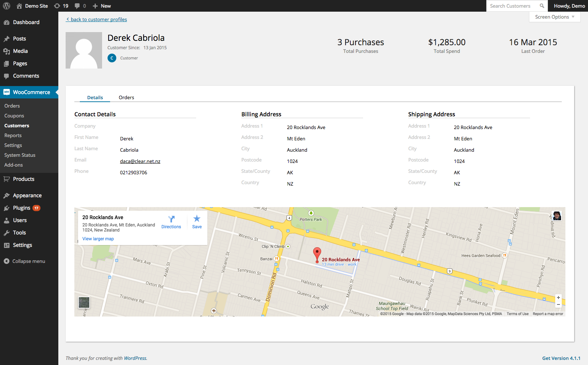Click last order date 16 Mar 2015
Image resolution: width=588 pixels, height=365 pixels.
tap(533, 42)
